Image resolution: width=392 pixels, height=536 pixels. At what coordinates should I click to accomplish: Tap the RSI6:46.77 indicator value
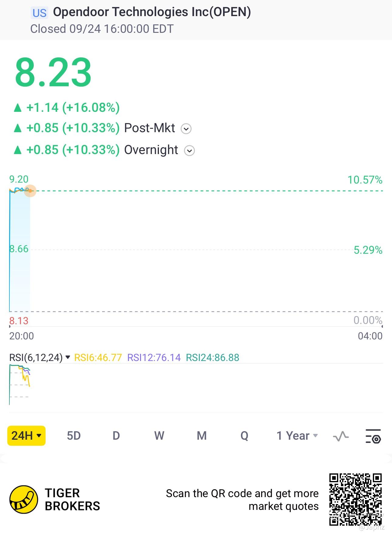click(x=98, y=358)
